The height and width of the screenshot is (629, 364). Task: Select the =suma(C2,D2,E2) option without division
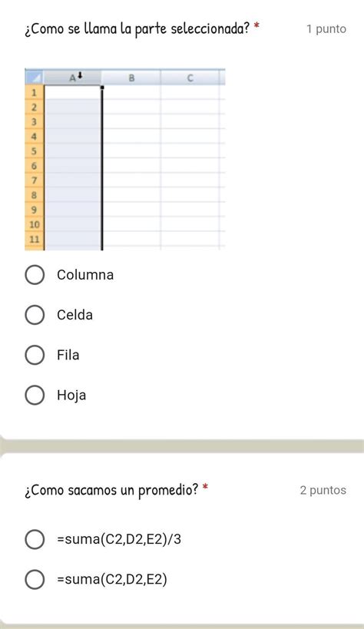click(35, 579)
